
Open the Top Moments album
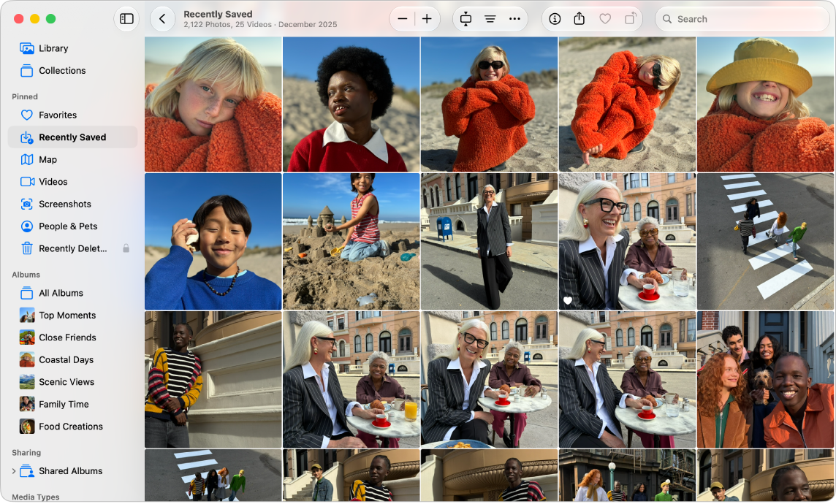(x=72, y=316)
